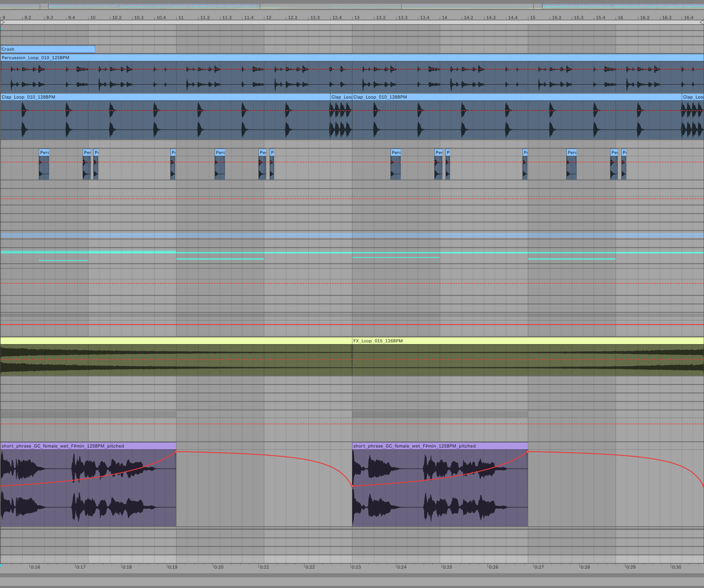Viewport: 704px width, 588px height.
Task: Click the automation breakpoint ending the first vocal clip
Action: 176,452
